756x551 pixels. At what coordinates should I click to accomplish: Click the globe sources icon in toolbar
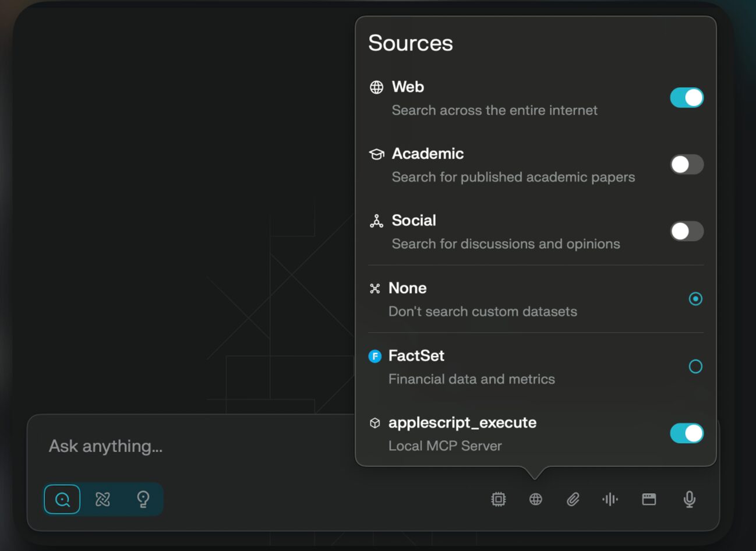tap(536, 499)
